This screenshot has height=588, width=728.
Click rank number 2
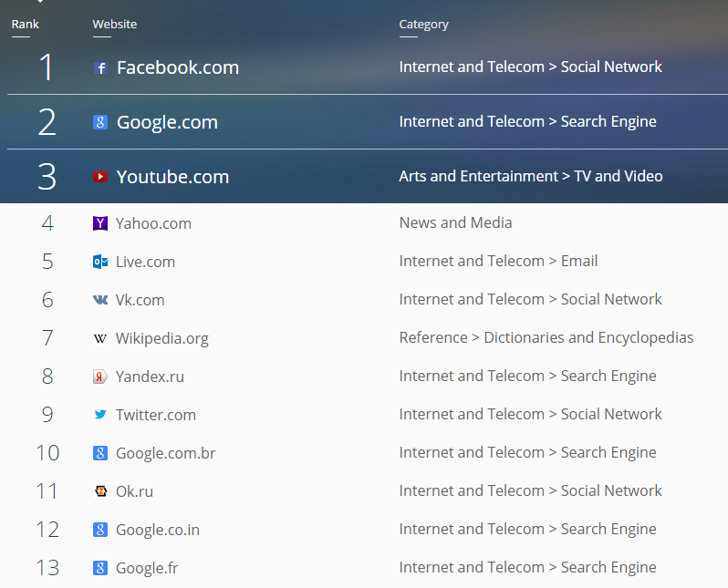point(47,122)
